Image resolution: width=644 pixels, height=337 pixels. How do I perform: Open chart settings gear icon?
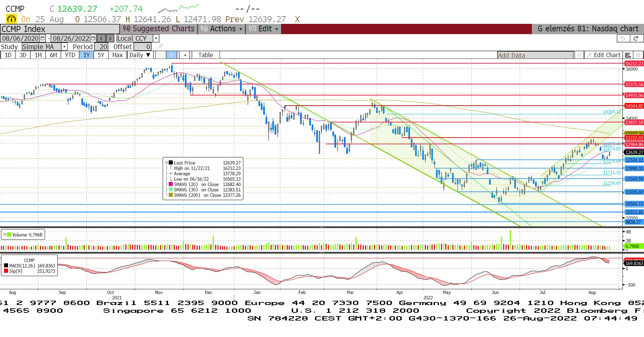coord(638,55)
